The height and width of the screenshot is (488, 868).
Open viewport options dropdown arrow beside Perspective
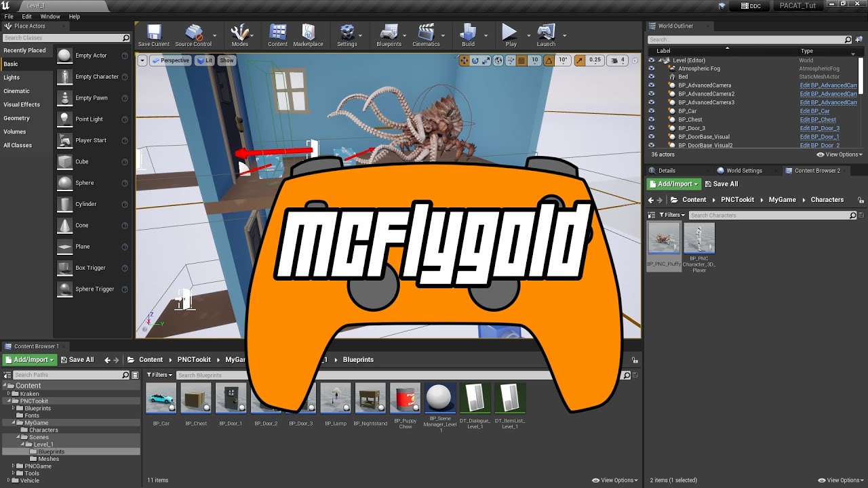tap(142, 60)
